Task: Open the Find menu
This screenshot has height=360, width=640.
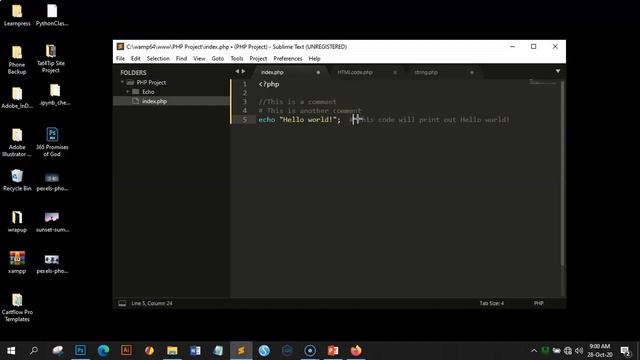Action: point(181,58)
